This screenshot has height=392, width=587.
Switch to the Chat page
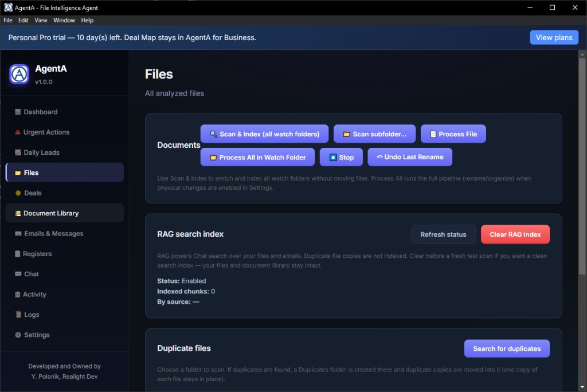point(64,274)
